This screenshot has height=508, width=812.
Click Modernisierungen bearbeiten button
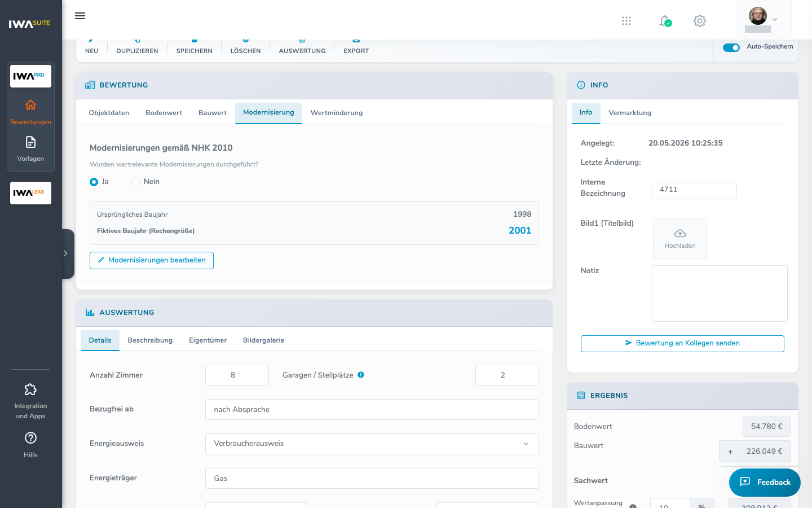pyautogui.click(x=152, y=260)
